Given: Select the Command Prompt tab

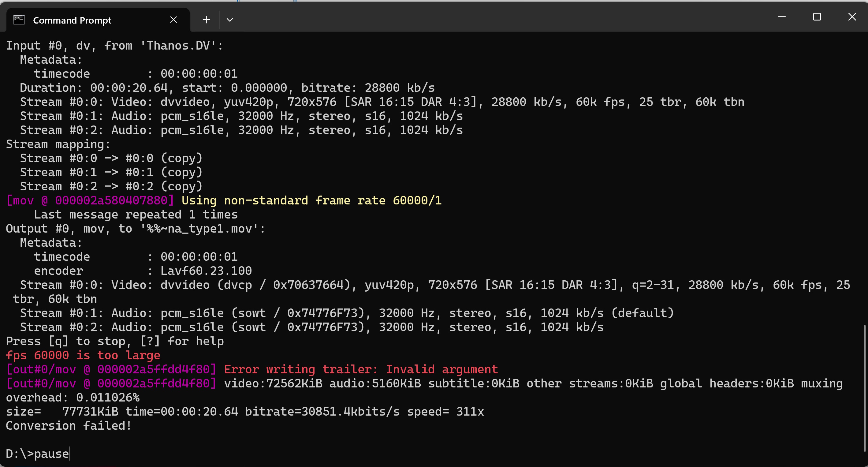Looking at the screenshot, I should click(98, 20).
